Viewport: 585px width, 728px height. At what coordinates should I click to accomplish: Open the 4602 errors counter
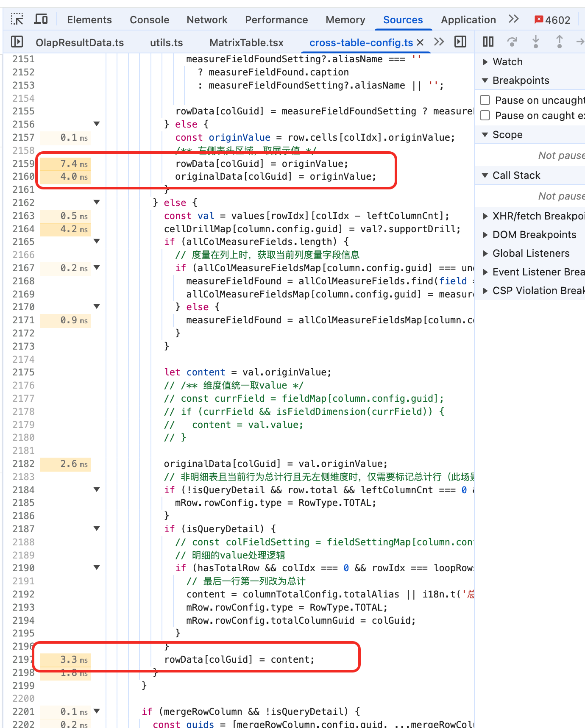(x=552, y=20)
